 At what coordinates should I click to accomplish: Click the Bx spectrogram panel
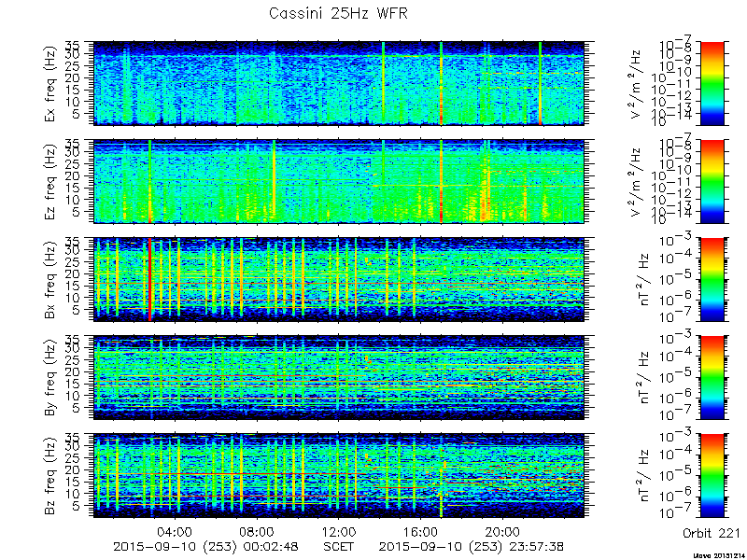(339, 279)
